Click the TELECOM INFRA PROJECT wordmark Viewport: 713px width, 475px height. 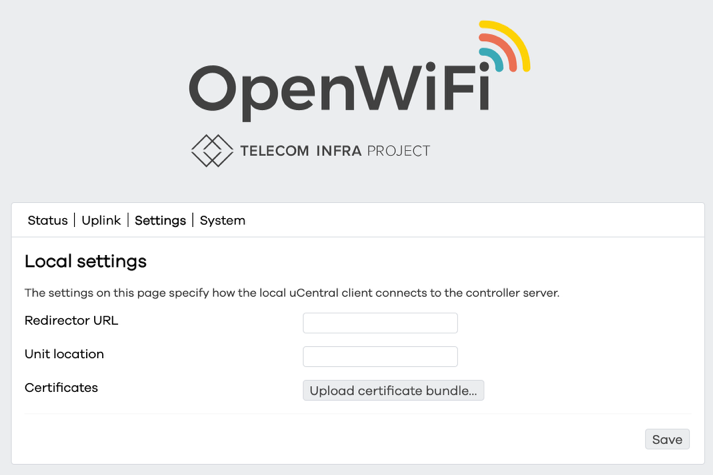tap(335, 152)
